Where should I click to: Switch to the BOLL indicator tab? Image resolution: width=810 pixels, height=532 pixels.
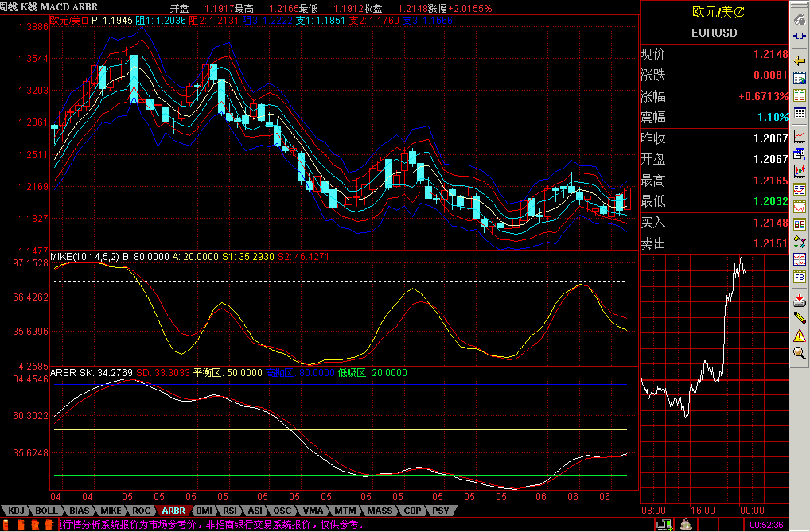pyautogui.click(x=47, y=511)
